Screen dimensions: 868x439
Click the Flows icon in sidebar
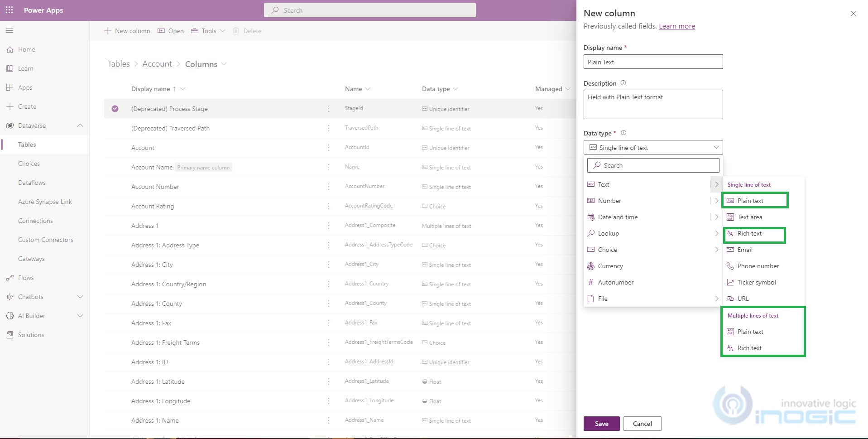(x=10, y=278)
